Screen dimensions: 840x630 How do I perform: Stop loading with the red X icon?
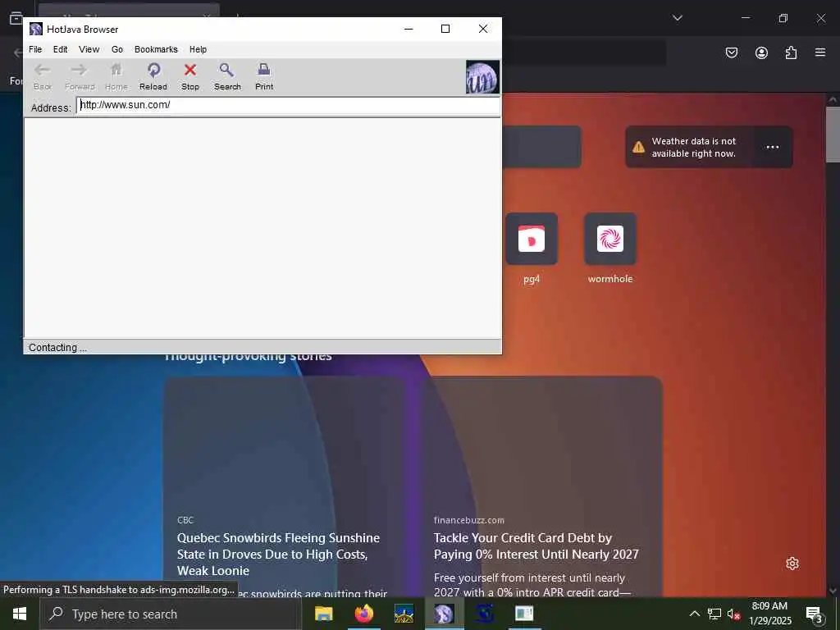point(190,76)
